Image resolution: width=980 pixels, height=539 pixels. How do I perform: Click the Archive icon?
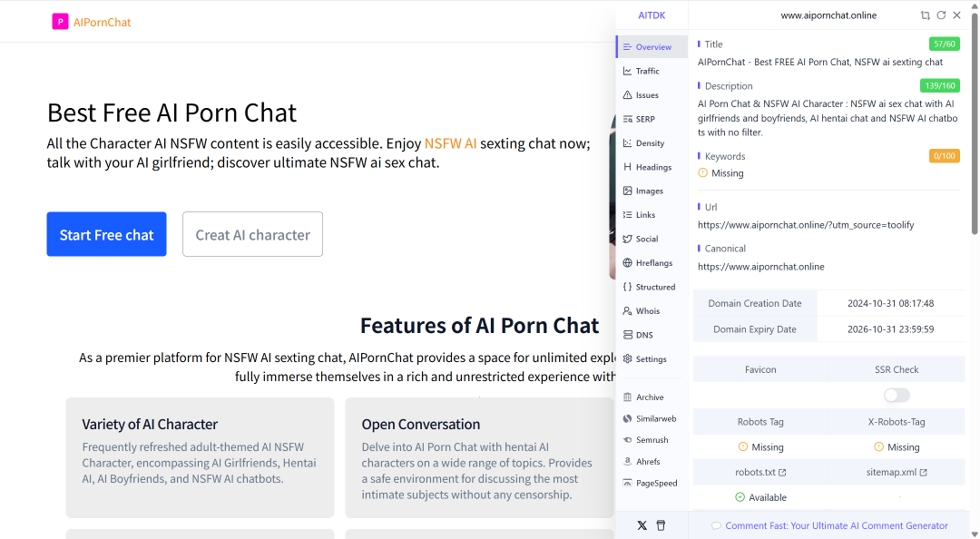628,397
